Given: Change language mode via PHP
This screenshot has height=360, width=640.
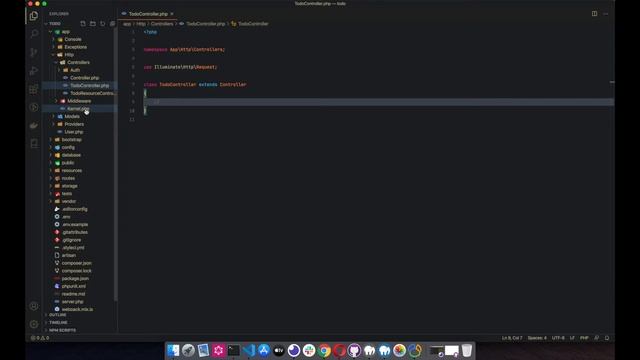Looking at the screenshot, I should pos(584,338).
